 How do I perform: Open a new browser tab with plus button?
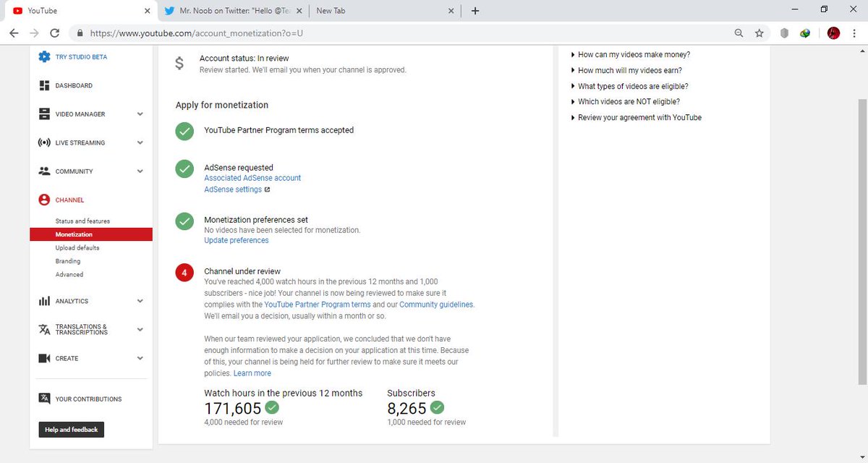475,11
